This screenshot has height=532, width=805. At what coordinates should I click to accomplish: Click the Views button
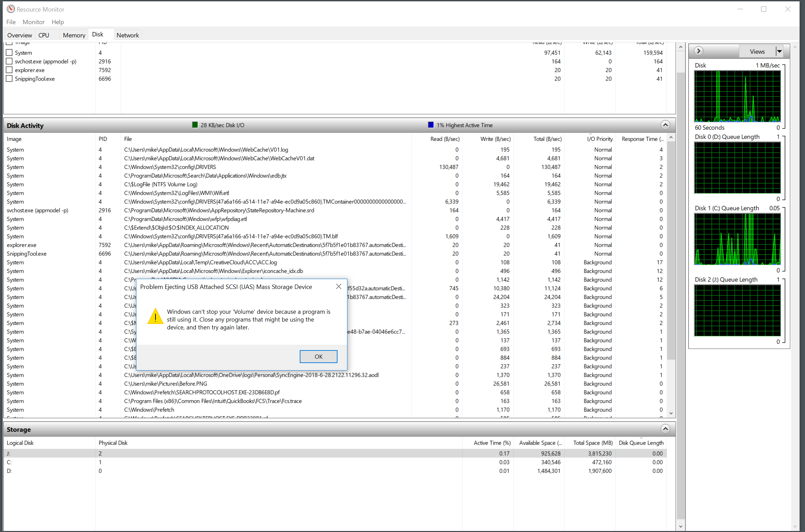point(757,51)
